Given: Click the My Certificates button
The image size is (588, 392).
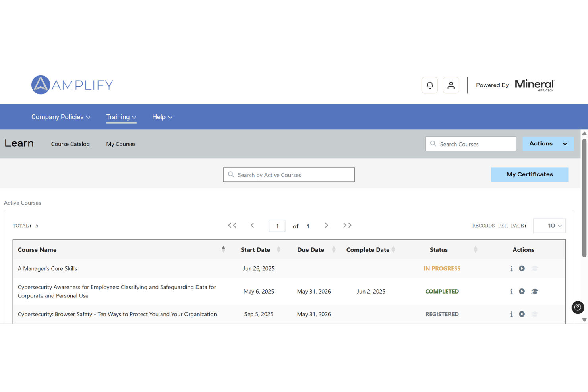Looking at the screenshot, I should pos(530,174).
